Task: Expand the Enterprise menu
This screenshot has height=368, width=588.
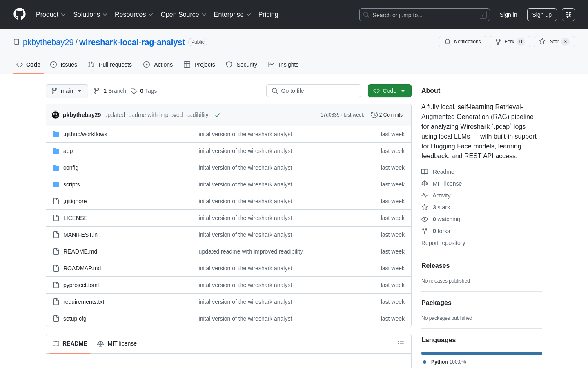Action: click(232, 15)
